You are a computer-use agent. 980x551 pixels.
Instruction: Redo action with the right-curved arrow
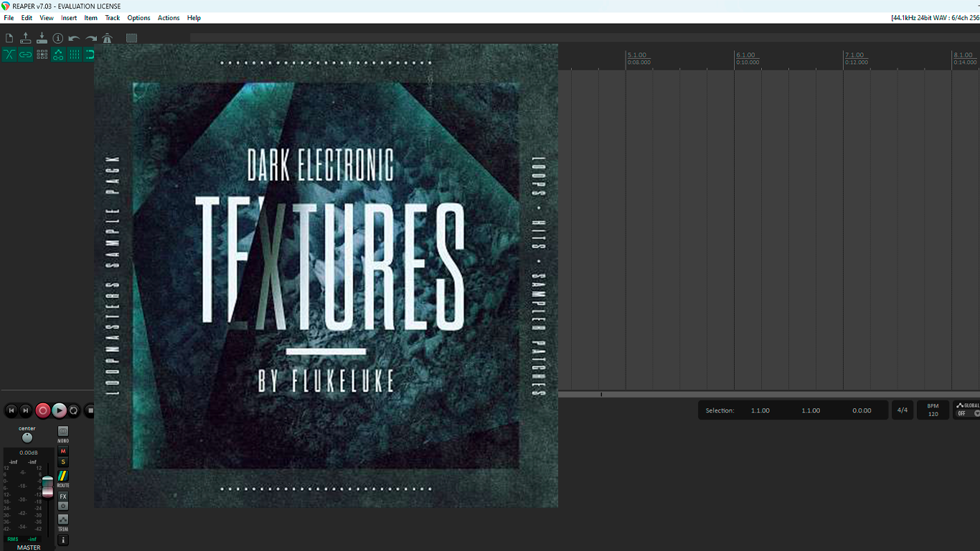(x=91, y=38)
